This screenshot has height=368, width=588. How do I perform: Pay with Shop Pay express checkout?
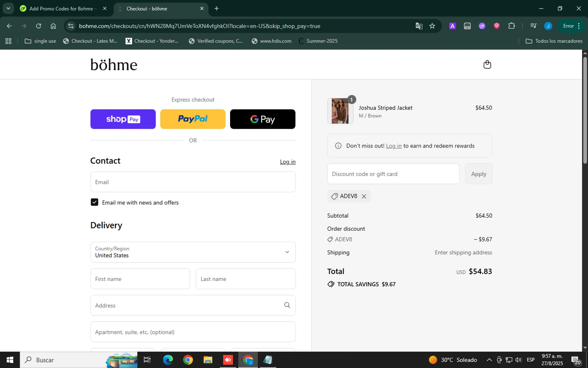coord(123,119)
